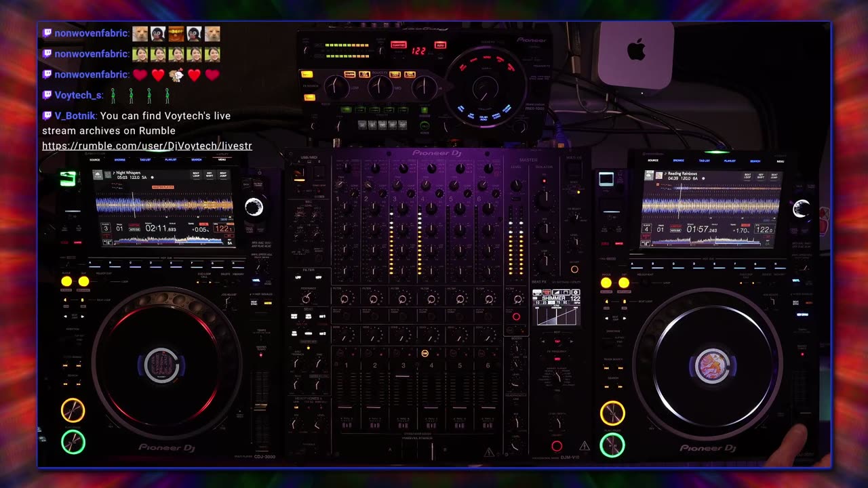
Task: Tap Reading Rainbows artwork thumbnail on right CDJ
Action: (658, 176)
